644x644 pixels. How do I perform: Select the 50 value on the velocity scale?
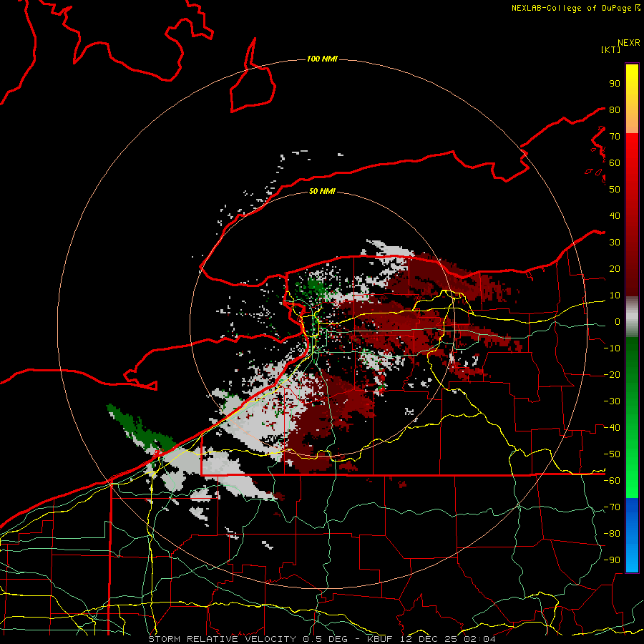pos(615,190)
